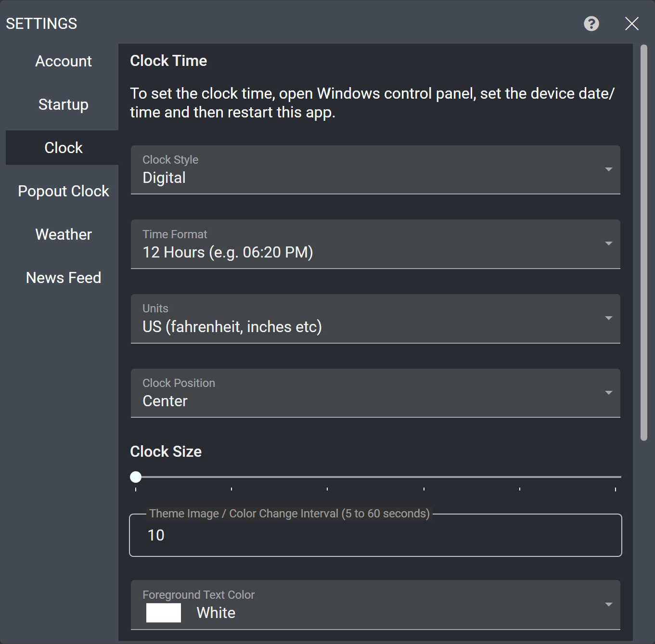Click the Units dropdown arrow
The width and height of the screenshot is (655, 644).
click(608, 319)
